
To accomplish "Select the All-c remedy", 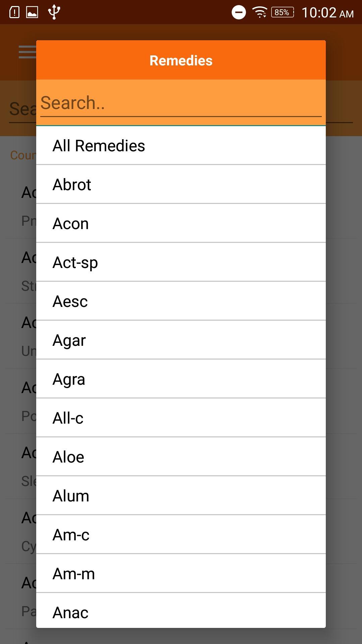I will tap(180, 418).
